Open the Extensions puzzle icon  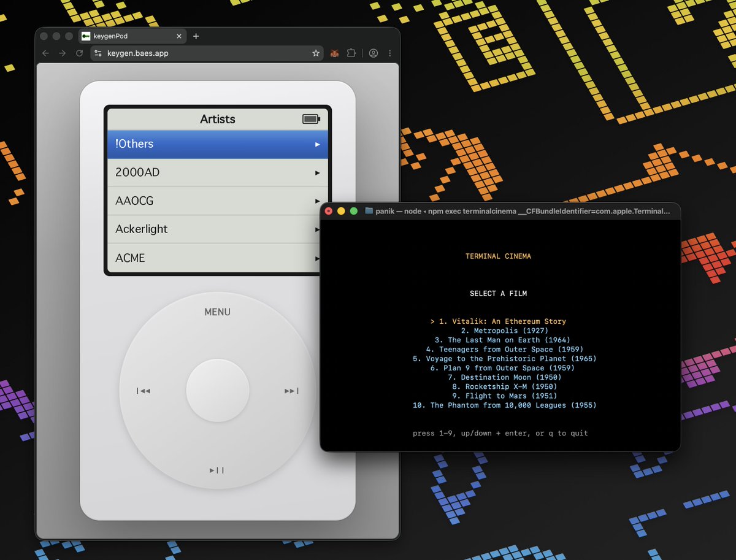pos(351,53)
